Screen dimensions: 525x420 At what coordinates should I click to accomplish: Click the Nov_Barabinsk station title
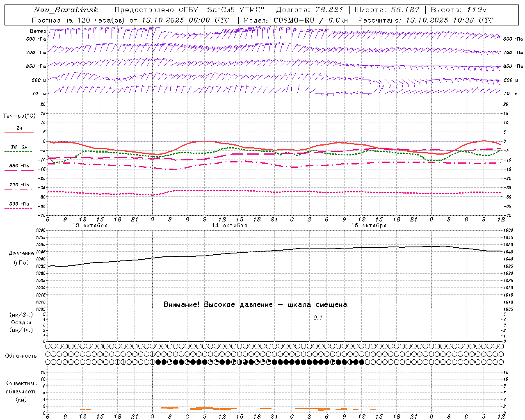pos(66,10)
